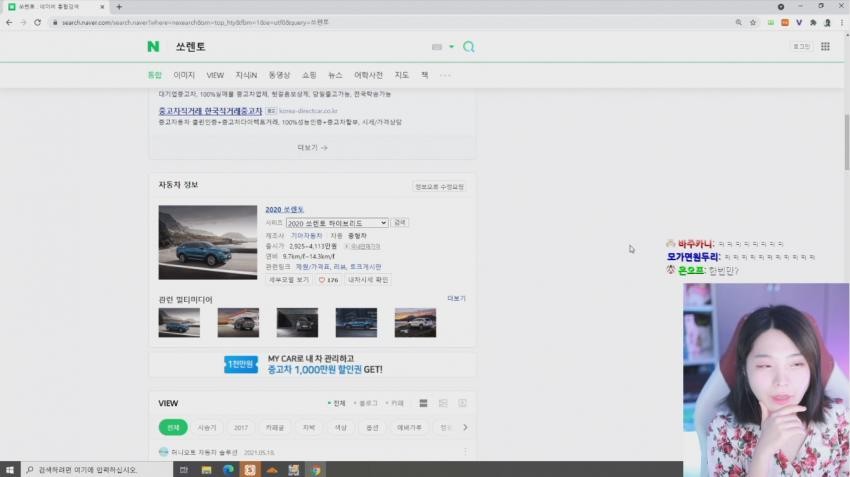850x477 pixels.
Task: Open the 지도 tab
Action: (401, 75)
